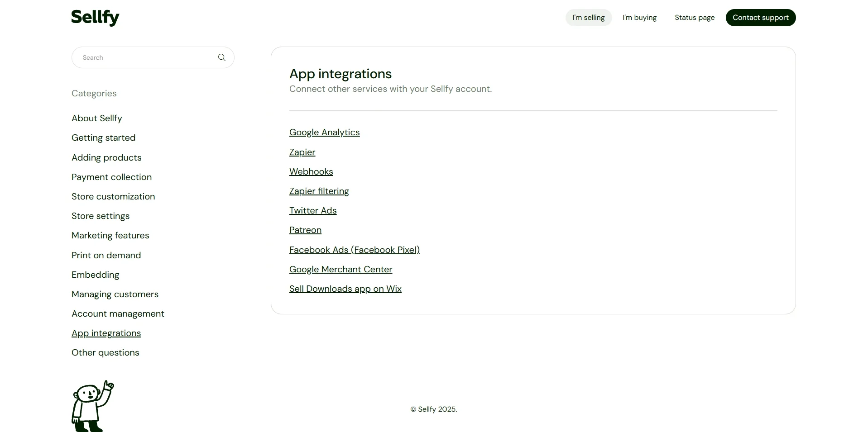This screenshot has height=432, width=868.
Task: Open Sell Downloads app on Wix article
Action: (x=345, y=289)
